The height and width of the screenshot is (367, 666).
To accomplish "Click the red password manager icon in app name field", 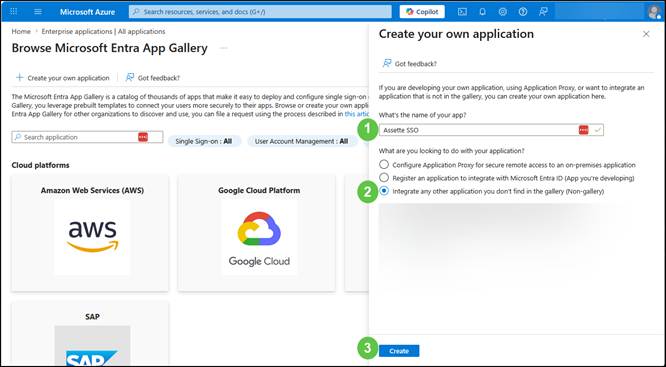I will (x=584, y=130).
